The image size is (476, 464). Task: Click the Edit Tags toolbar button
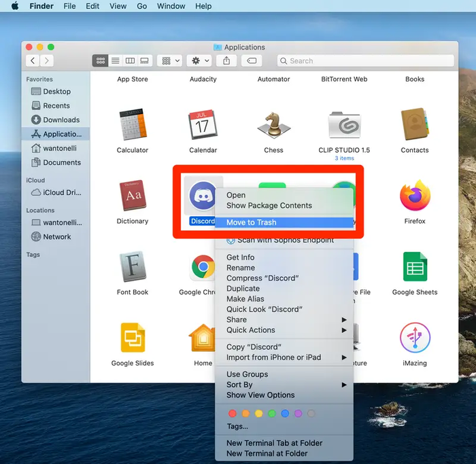coord(252,60)
